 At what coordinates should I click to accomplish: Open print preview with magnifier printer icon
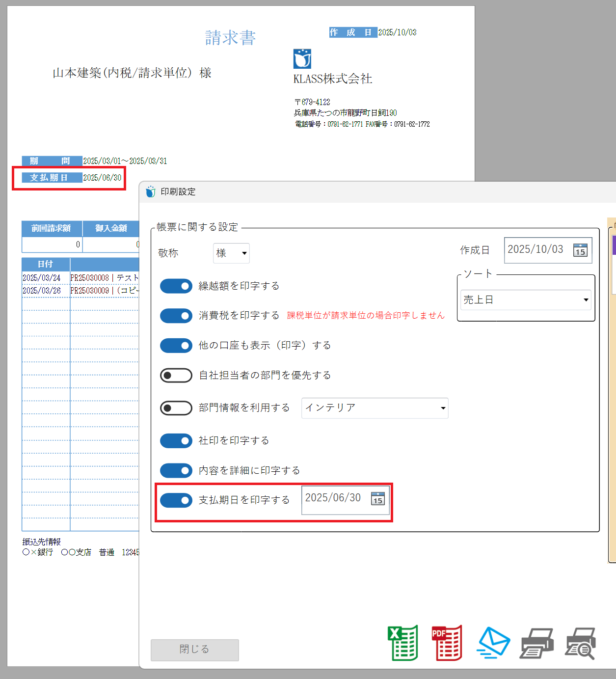pyautogui.click(x=580, y=643)
